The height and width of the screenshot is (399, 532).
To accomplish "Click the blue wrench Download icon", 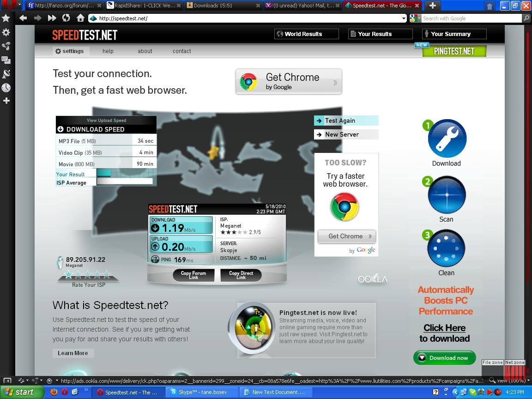I will coord(447,139).
